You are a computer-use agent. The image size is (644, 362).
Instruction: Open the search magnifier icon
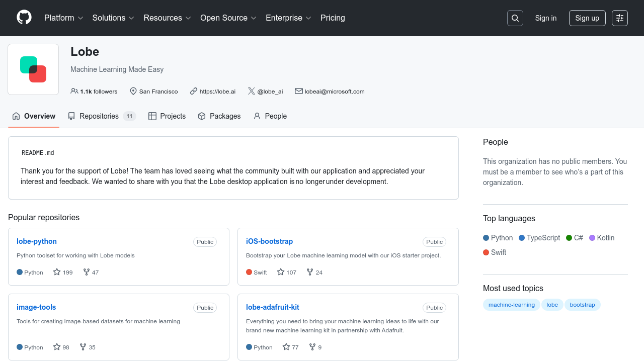pos(515,18)
